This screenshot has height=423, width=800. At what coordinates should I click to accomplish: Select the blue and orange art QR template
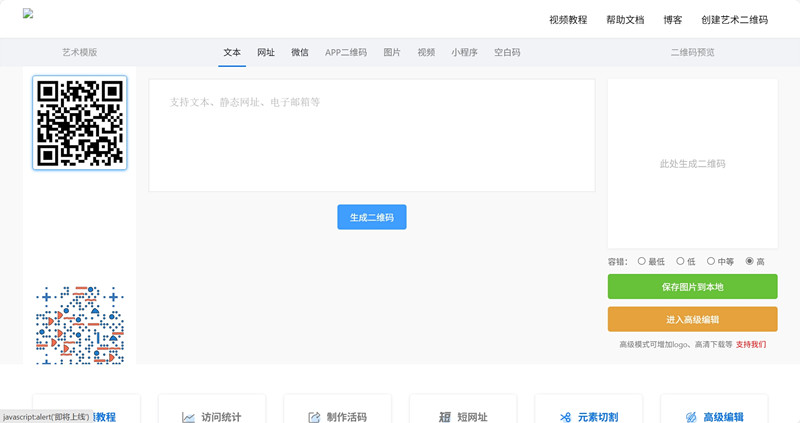point(80,325)
